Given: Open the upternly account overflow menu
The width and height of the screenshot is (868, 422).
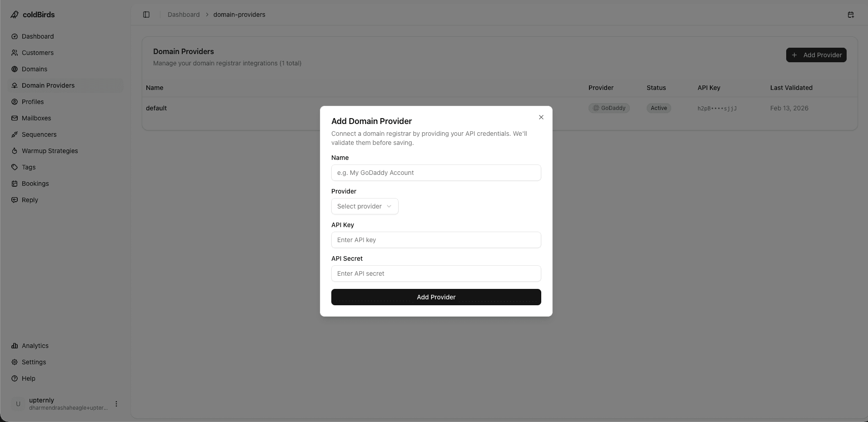Looking at the screenshot, I should [116, 403].
